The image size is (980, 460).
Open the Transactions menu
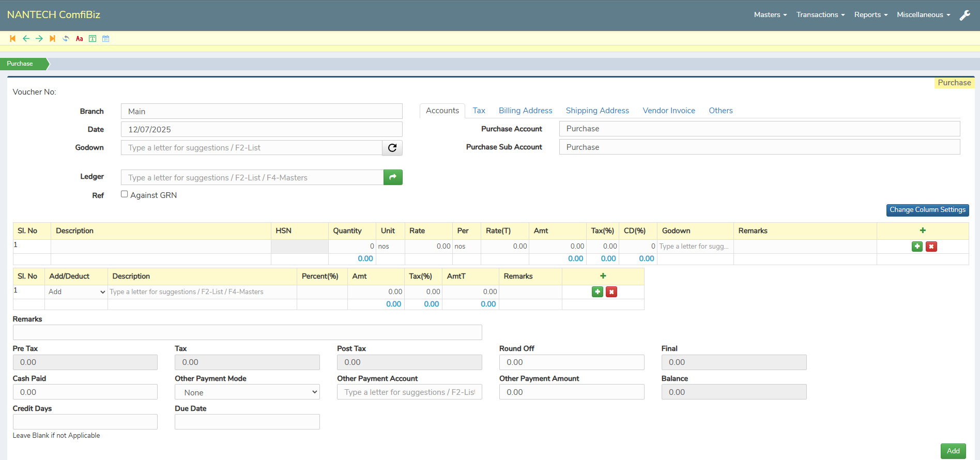point(820,15)
